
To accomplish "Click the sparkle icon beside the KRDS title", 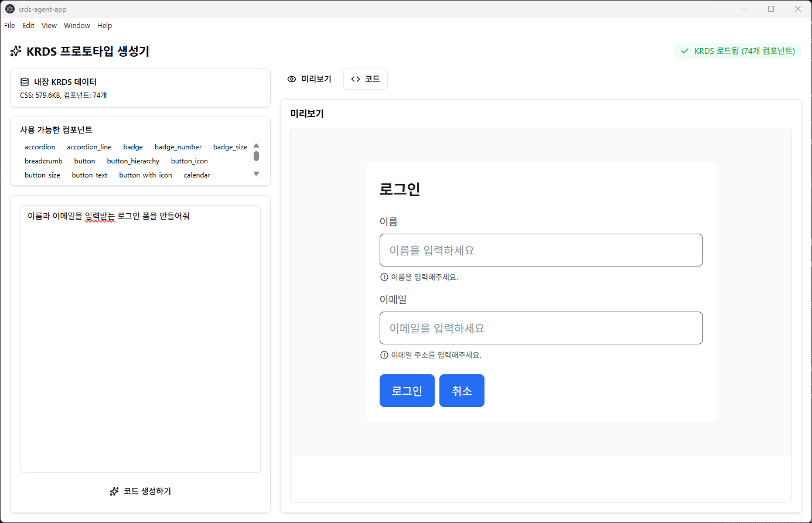I will click(16, 52).
